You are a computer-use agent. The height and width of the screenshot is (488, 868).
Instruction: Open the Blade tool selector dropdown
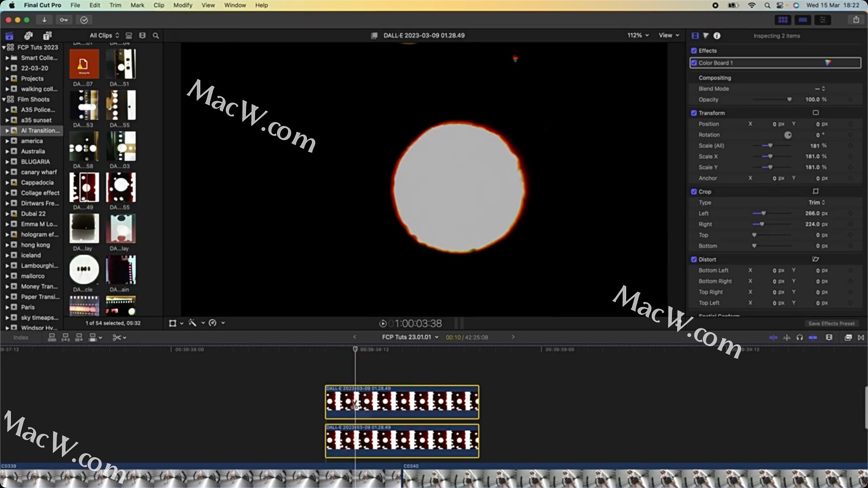[119, 338]
